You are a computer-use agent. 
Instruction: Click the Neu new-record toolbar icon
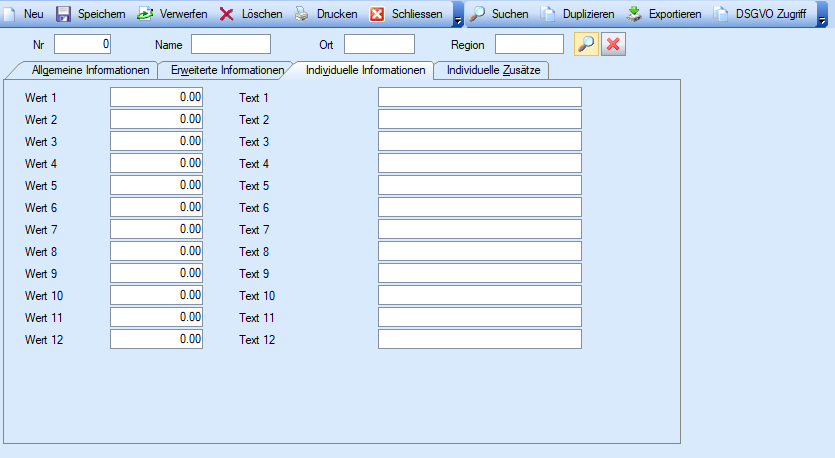point(9,14)
